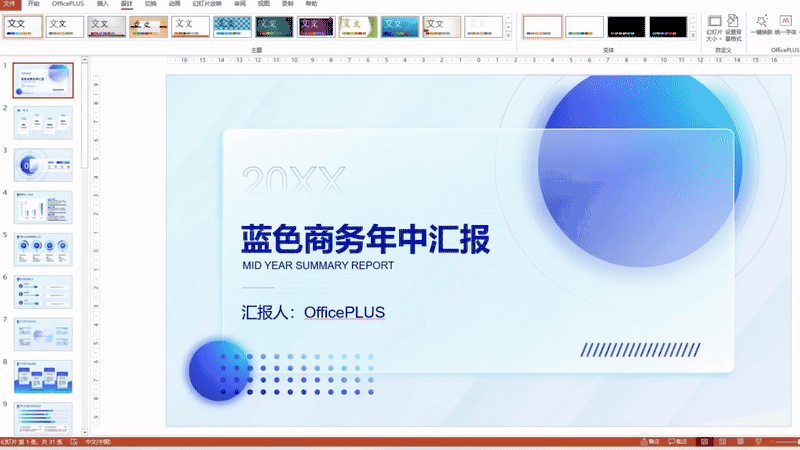Apply the bright blue theme thumbnail
The height and width of the screenshot is (450, 800).
click(399, 27)
